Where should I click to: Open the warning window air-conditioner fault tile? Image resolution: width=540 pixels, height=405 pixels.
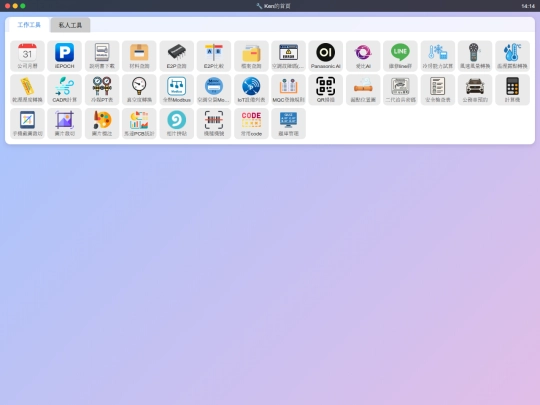click(289, 56)
